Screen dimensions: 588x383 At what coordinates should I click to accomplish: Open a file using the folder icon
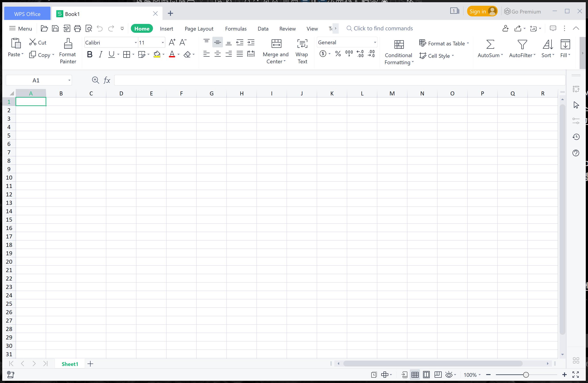click(x=44, y=29)
